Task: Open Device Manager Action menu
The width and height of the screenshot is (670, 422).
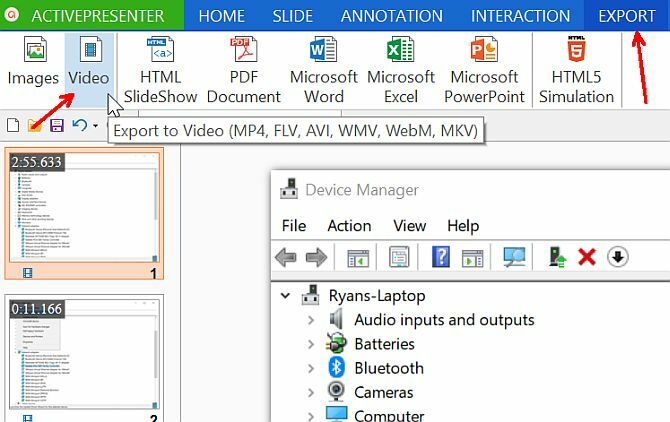Action: pyautogui.click(x=349, y=226)
